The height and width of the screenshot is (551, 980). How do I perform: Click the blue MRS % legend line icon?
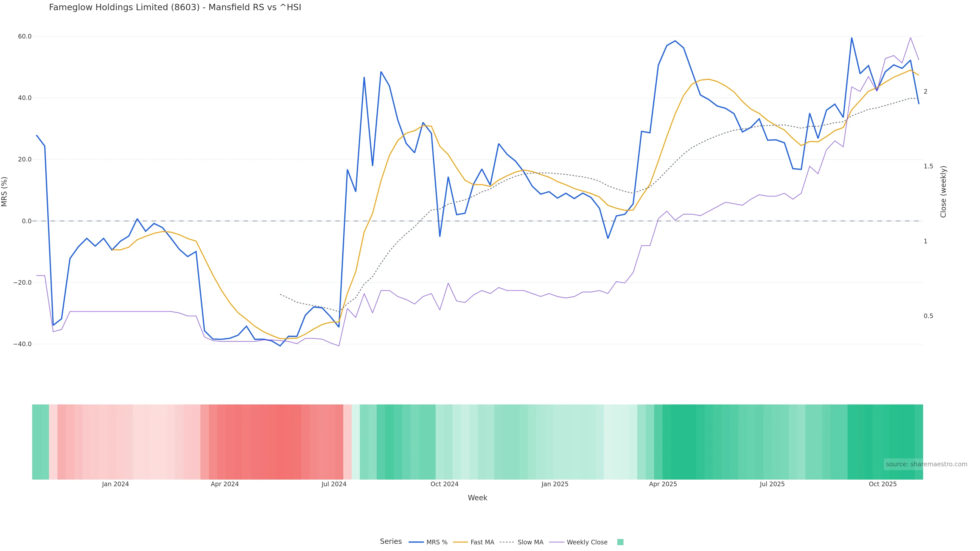pyautogui.click(x=416, y=542)
